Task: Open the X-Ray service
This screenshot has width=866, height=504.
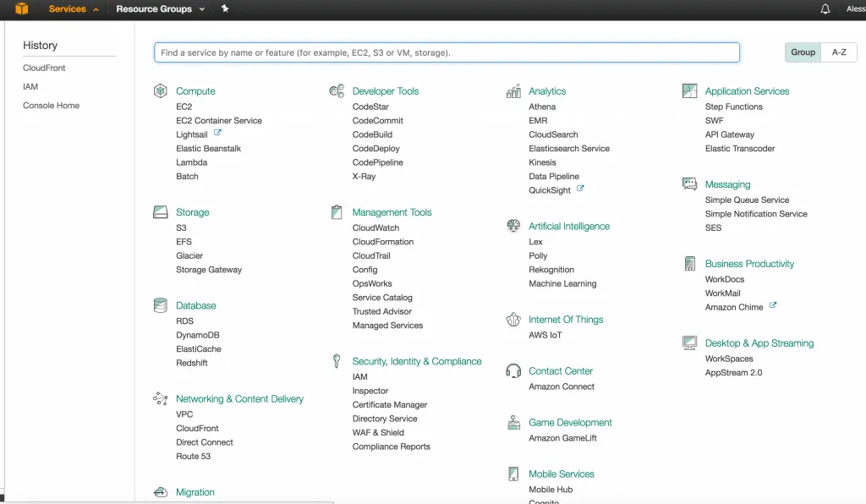Action: point(364,176)
